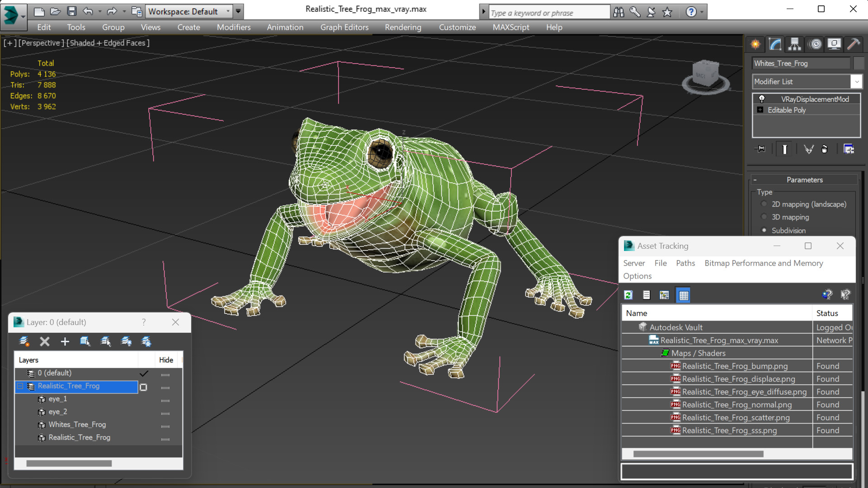Viewport: 868px width, 488px height.
Task: Click the Pin Stack icon
Action: [x=760, y=149]
